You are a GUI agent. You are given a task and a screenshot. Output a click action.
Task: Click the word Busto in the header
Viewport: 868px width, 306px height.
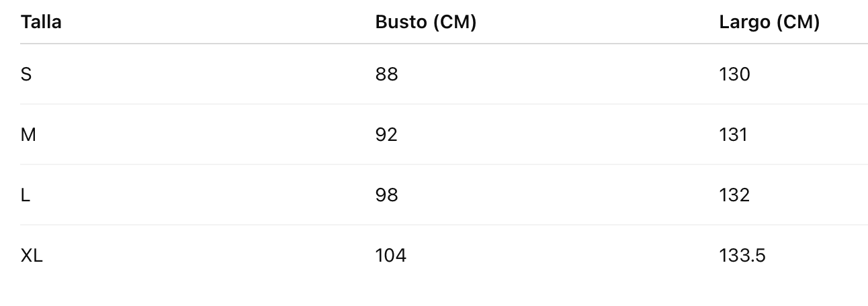pyautogui.click(x=400, y=22)
